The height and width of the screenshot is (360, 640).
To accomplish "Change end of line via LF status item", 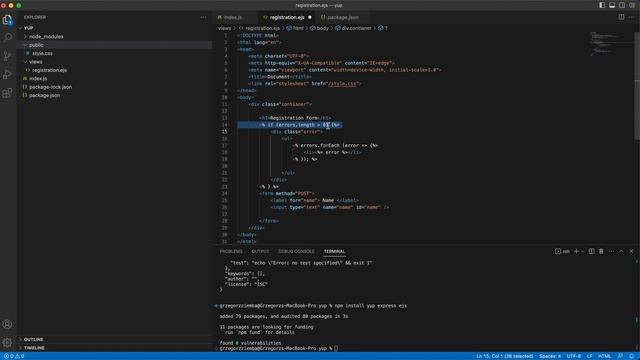I will [x=589, y=356].
